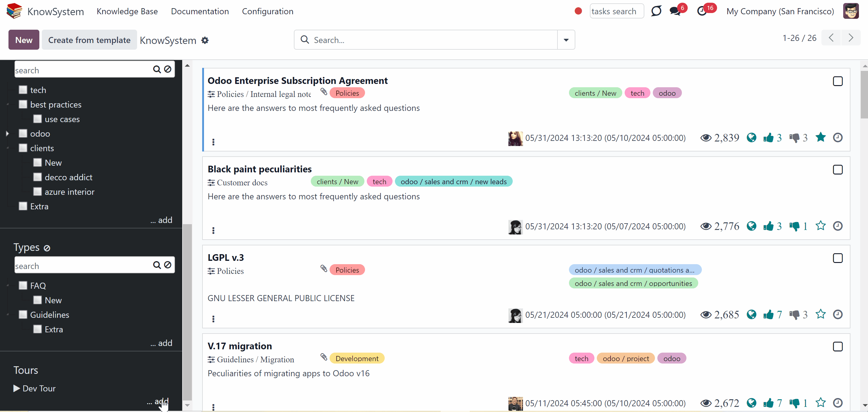868x412 pixels.
Task: Collapse the FAQ type node
Action: [7, 286]
